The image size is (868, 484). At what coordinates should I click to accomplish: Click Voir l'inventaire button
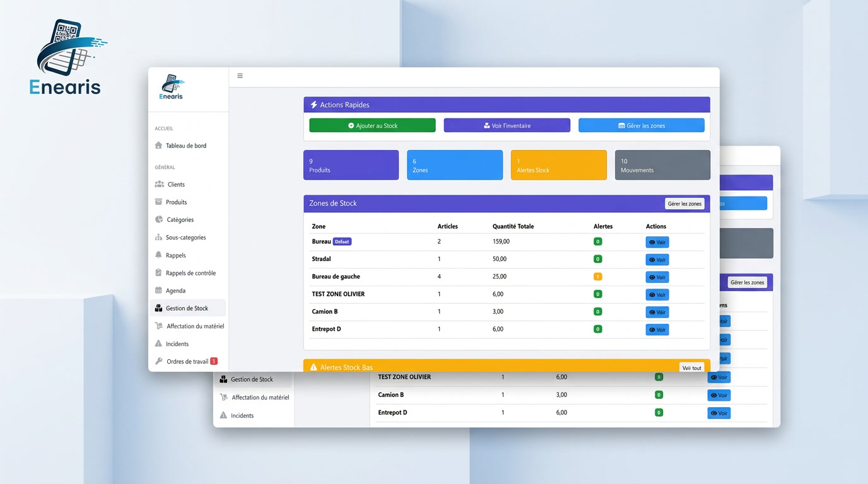coord(507,125)
